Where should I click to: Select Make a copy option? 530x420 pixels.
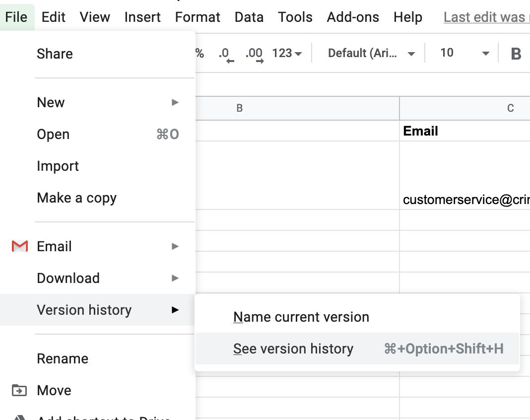pos(76,198)
